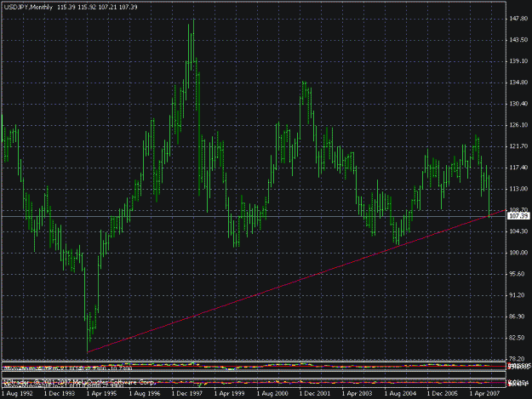
Task: Click the 1 Aug 1996 date label
Action: point(145,394)
